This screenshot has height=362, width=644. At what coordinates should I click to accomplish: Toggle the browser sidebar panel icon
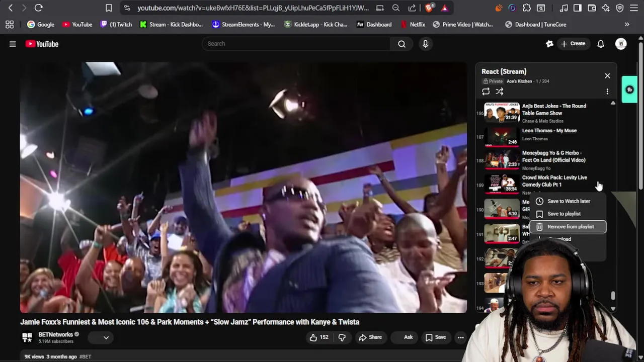pyautogui.click(x=578, y=8)
